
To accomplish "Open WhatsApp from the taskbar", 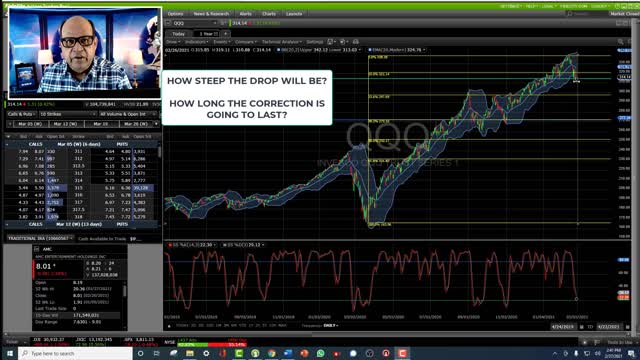I will pyautogui.click(x=320, y=353).
